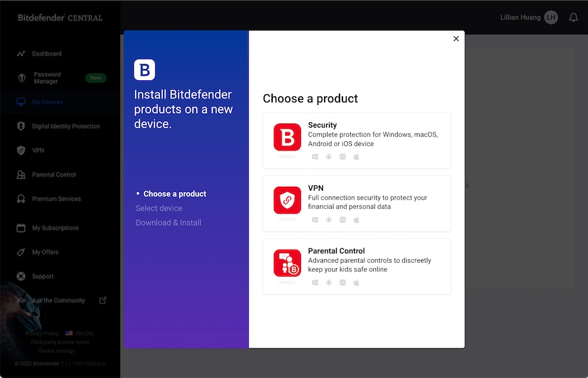Image resolution: width=588 pixels, height=378 pixels.
Task: Click Apple icon under Security
Action: [x=357, y=157]
